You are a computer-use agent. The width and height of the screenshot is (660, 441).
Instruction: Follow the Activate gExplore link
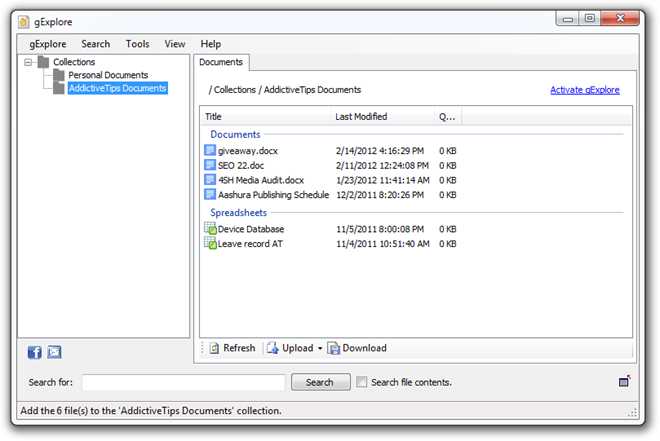click(x=585, y=90)
